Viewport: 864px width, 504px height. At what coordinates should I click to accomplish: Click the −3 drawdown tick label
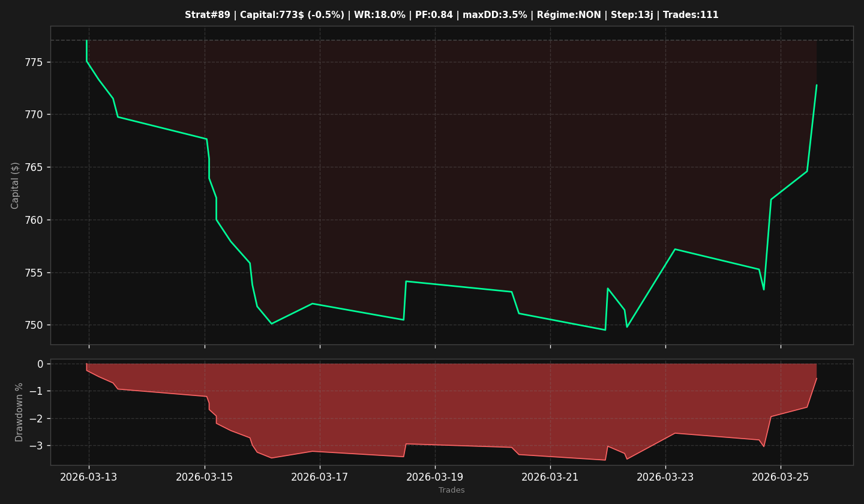37,446
